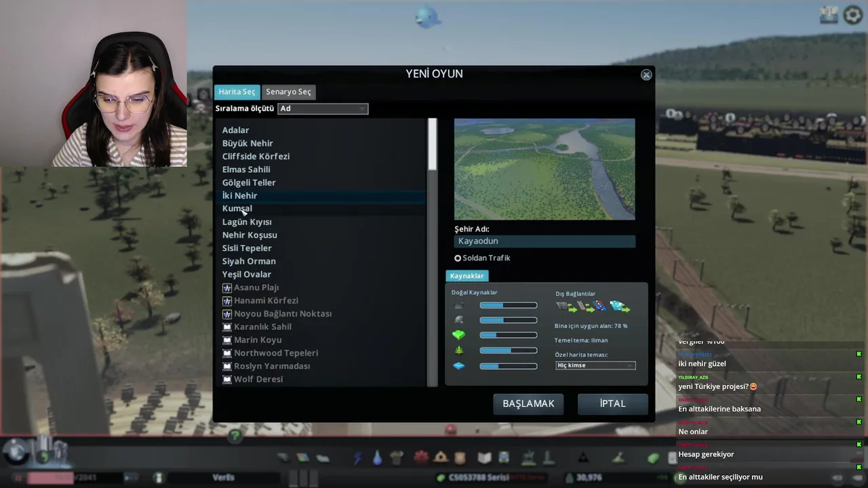This screenshot has height=488, width=868.
Task: Click the DLC icon beside Asanu Plajı
Action: point(227,288)
